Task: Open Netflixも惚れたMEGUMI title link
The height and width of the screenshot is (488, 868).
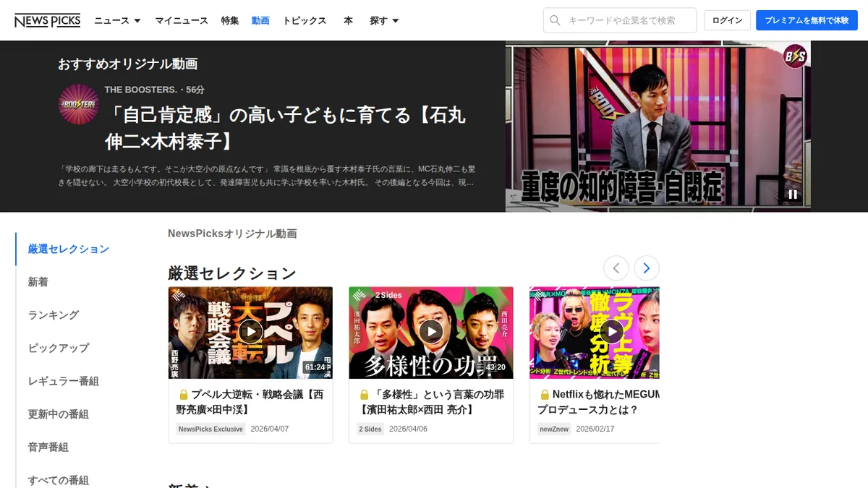Action: 599,402
